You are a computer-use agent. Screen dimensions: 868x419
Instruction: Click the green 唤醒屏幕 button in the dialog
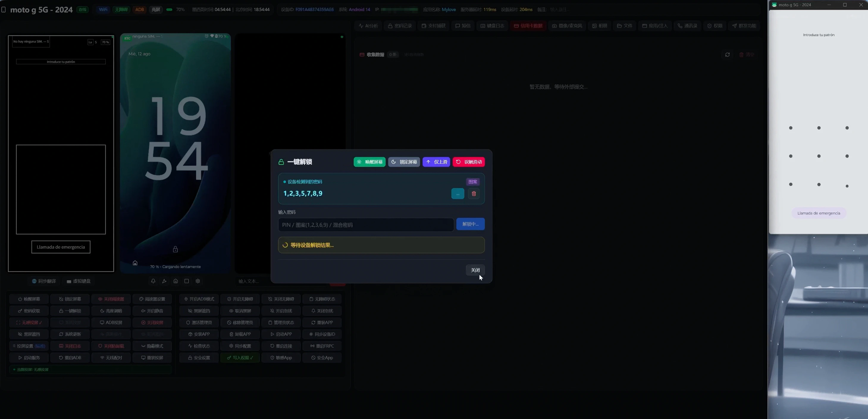point(369,162)
